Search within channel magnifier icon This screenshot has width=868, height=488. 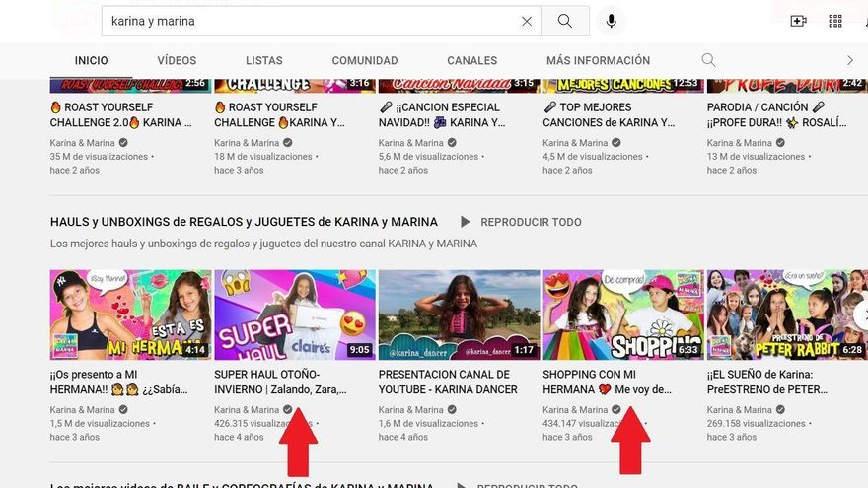708,60
